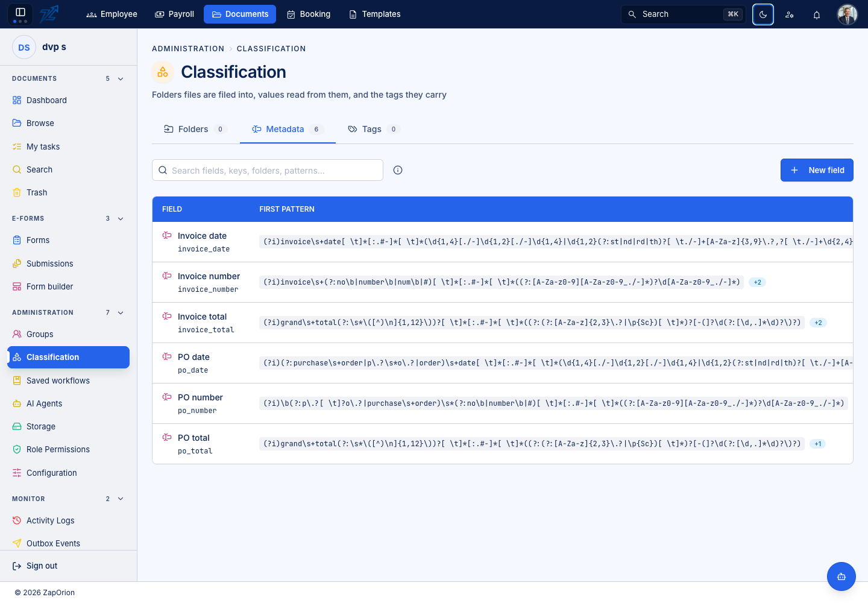Open My tasks in the sidebar
Image resolution: width=868 pixels, height=603 pixels.
(68, 147)
